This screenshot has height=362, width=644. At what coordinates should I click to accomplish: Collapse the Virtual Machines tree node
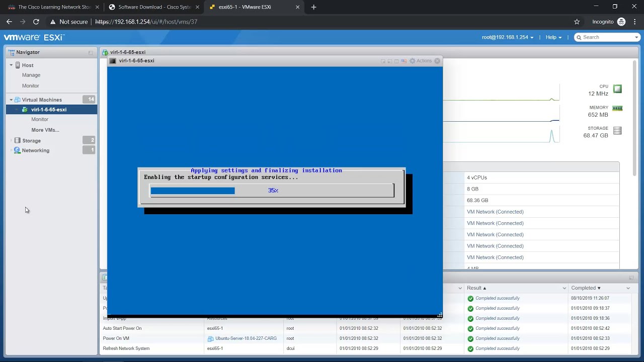(11, 100)
